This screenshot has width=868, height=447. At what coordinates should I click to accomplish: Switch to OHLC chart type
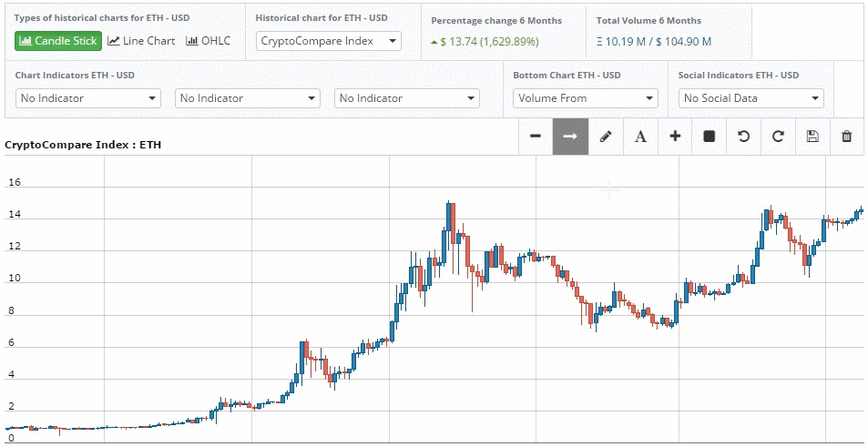209,41
